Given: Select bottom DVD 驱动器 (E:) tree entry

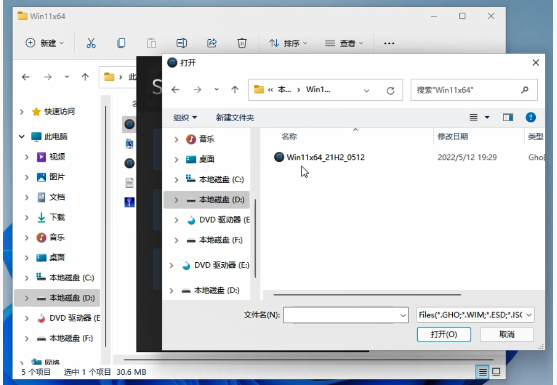Looking at the screenshot, I should [x=216, y=265].
